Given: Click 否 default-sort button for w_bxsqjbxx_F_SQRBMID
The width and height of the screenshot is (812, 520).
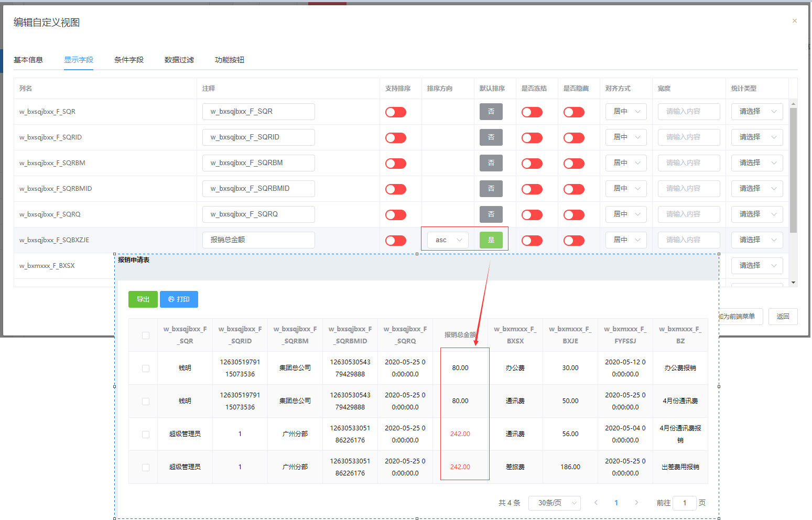Looking at the screenshot, I should [x=491, y=189].
